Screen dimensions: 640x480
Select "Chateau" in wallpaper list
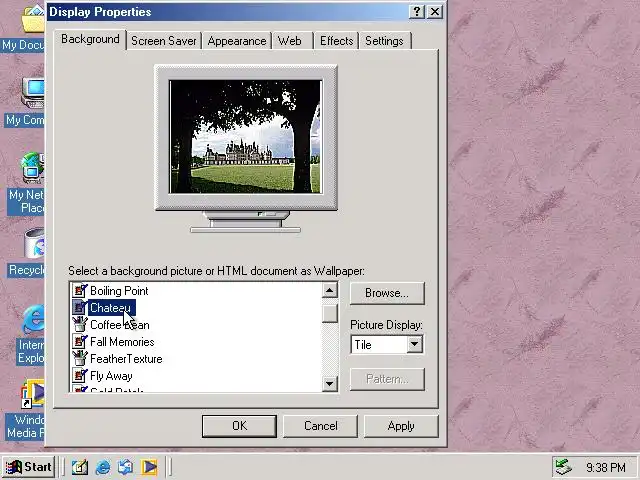[111, 308]
